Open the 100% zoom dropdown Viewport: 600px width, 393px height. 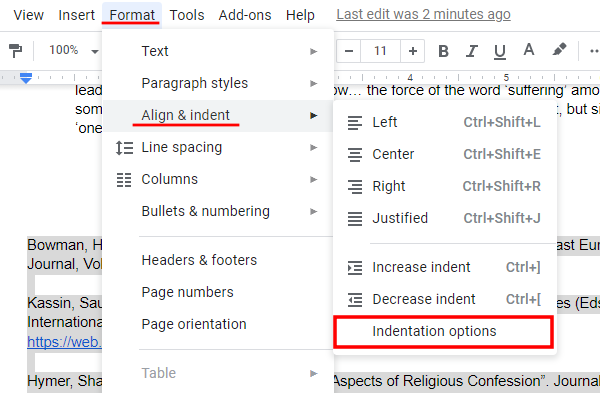point(73,50)
